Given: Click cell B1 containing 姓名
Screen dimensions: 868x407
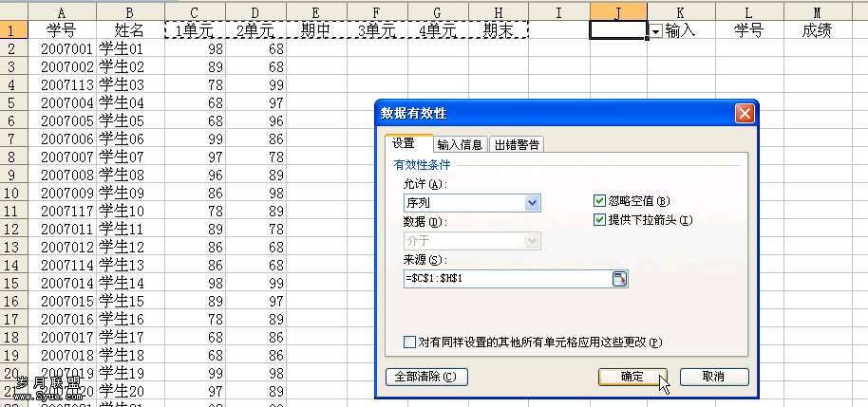Looking at the screenshot, I should [x=130, y=30].
